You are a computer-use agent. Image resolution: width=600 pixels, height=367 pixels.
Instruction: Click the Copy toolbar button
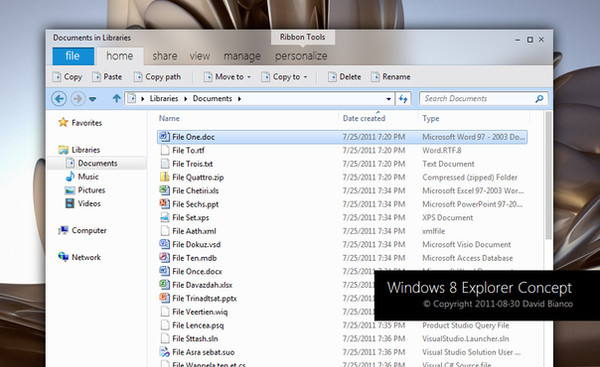(x=67, y=77)
